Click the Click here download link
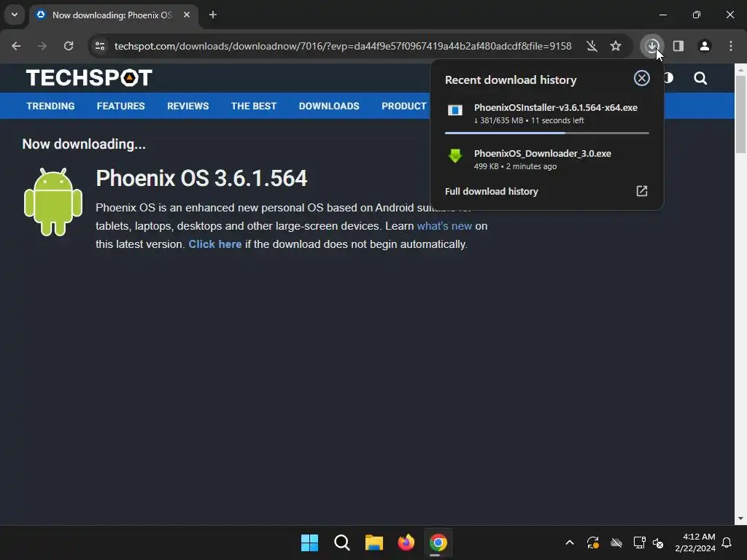 (x=215, y=244)
